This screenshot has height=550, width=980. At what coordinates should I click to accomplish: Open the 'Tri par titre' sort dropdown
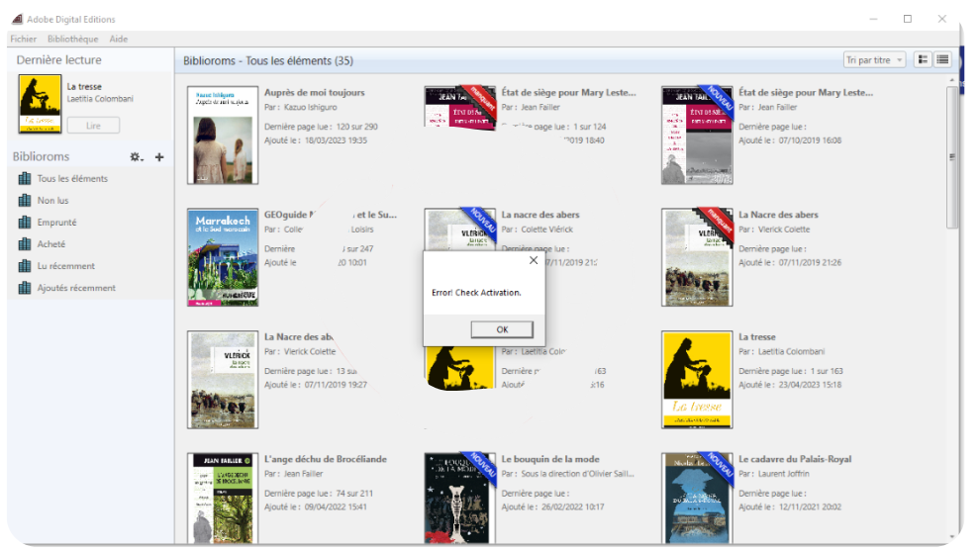(874, 60)
